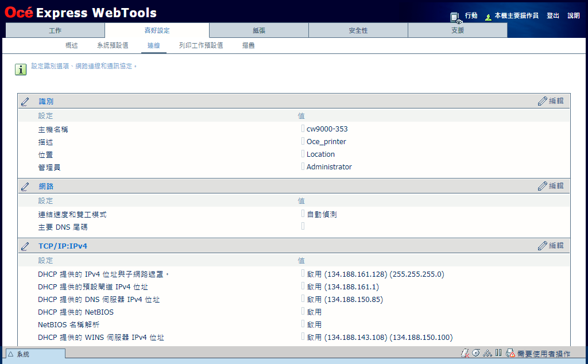Image resolution: width=588 pixels, height=364 pixels.
Task: Click the cw9000-353 host name value
Action: (327, 129)
